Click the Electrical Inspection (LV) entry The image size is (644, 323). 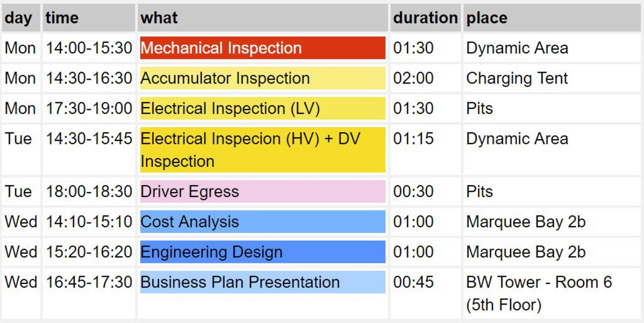tap(262, 108)
